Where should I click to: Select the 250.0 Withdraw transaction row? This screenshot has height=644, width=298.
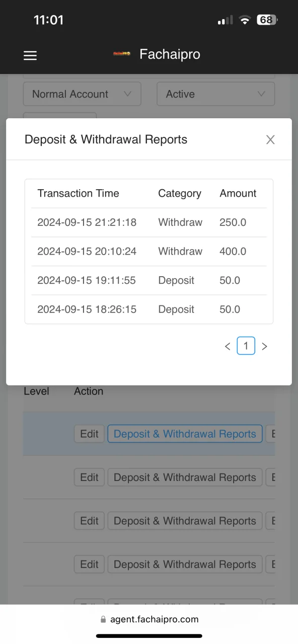149,222
